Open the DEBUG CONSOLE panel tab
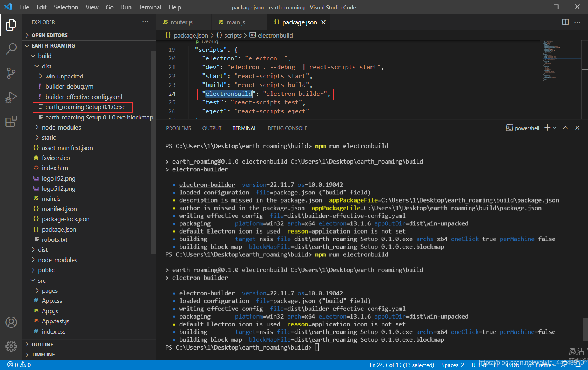588x370 pixels. coord(287,128)
